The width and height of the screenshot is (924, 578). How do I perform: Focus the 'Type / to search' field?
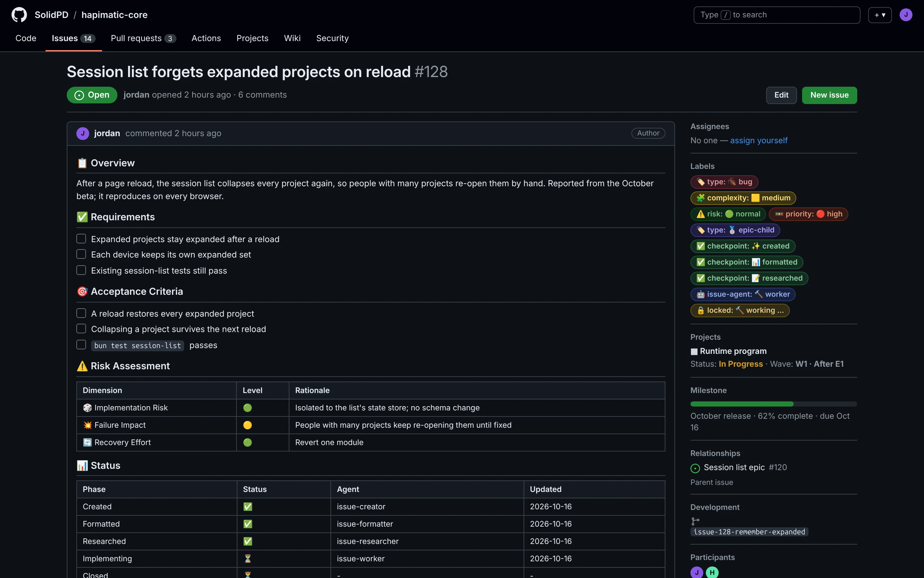point(777,15)
